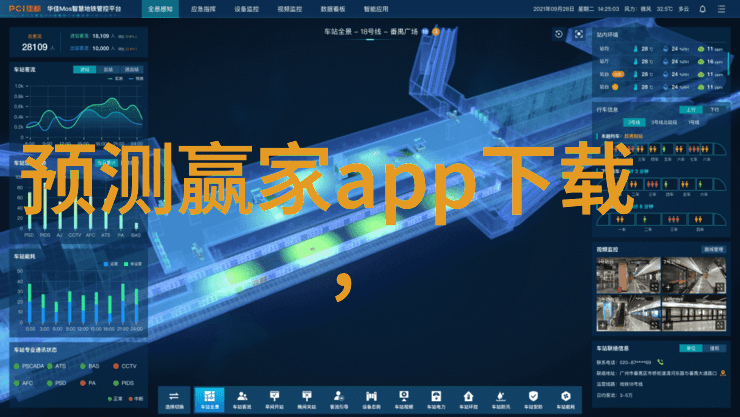This screenshot has height=417, width=740.
Task: Open the 车站客流 icon in bottom toolbar
Action: [x=242, y=400]
